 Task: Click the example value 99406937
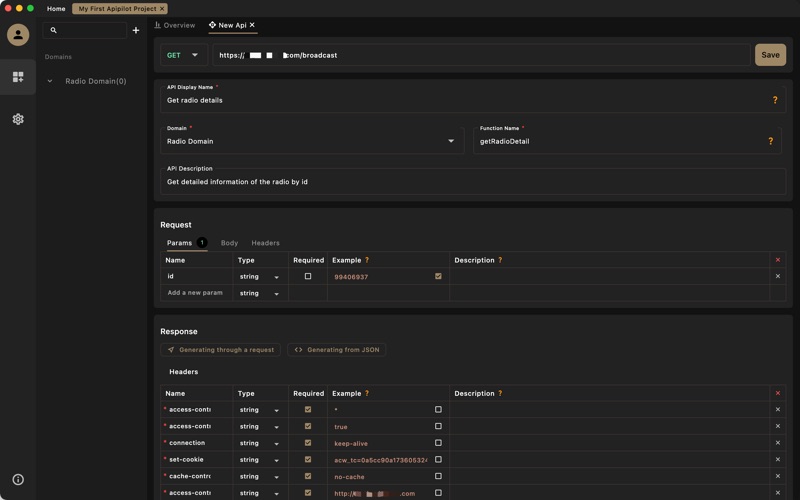point(351,277)
